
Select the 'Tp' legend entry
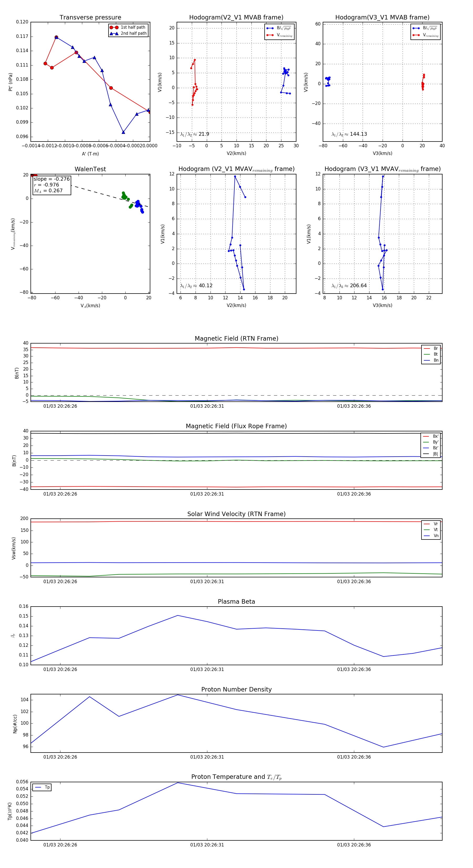[42, 787]
